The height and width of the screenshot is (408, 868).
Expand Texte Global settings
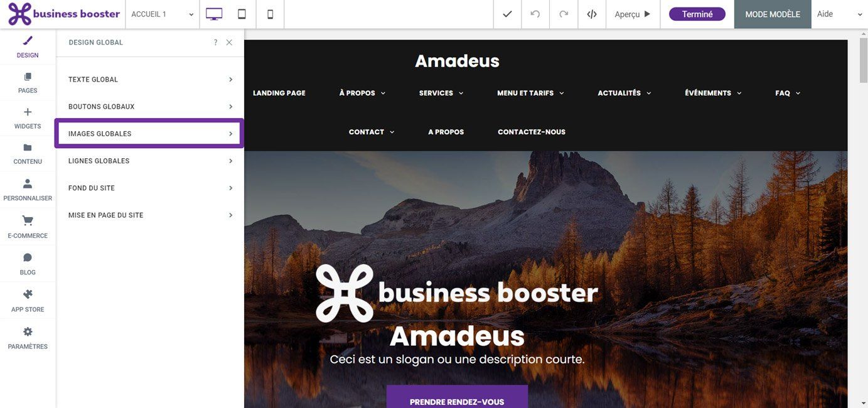150,80
